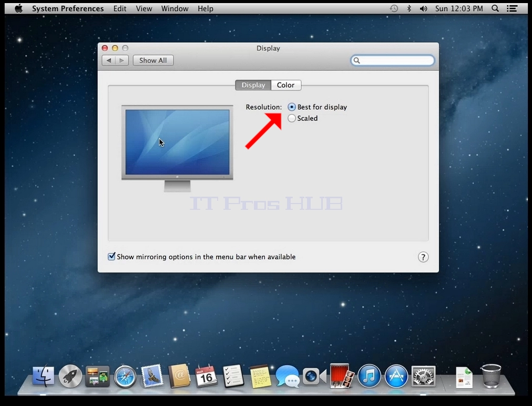Switch to the Color tab

[285, 85]
